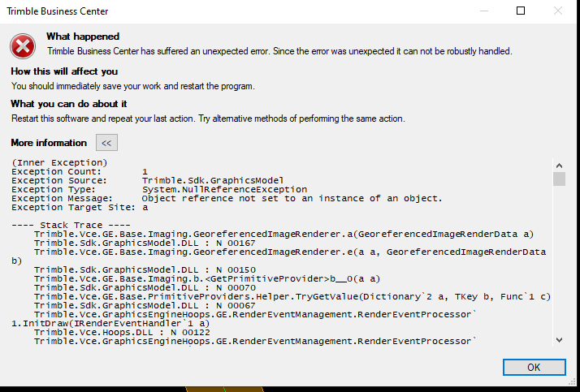Maximize the error dialog window
Viewport: 580px width, 392px height.
coord(521,11)
